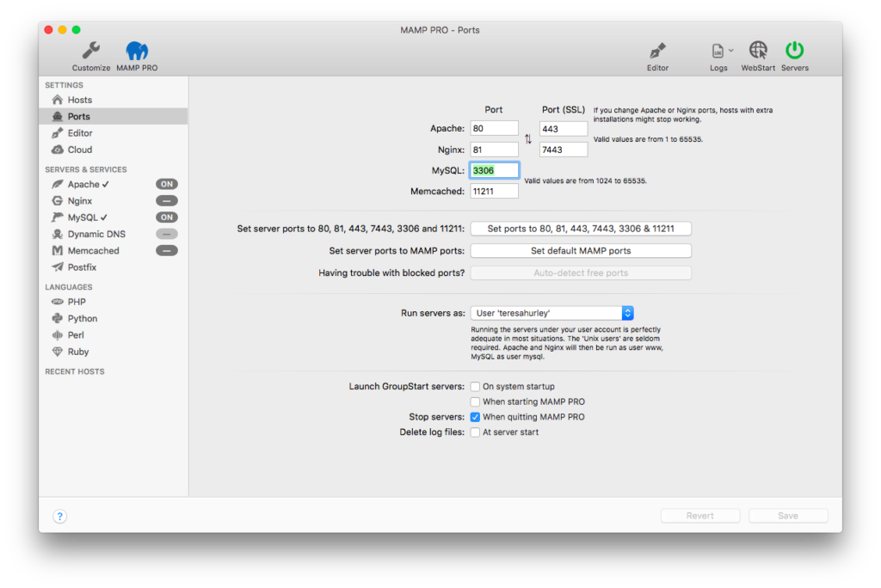The width and height of the screenshot is (881, 588).
Task: Focus the Nginx SSL port 7443 field
Action: (x=564, y=150)
